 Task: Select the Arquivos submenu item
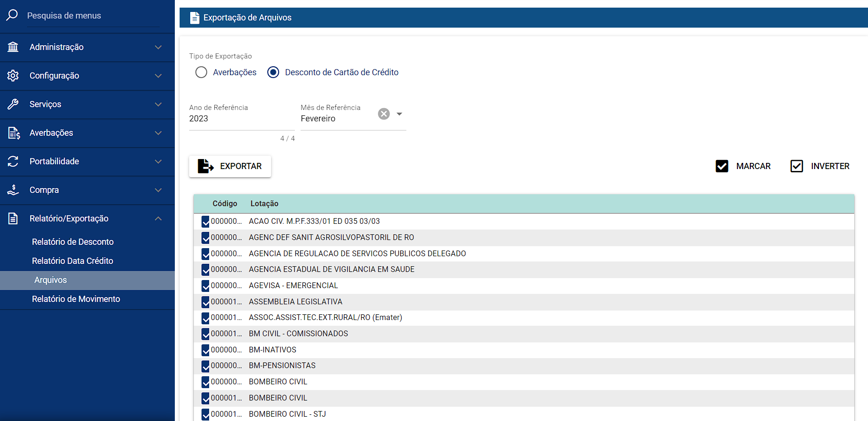[87, 280]
